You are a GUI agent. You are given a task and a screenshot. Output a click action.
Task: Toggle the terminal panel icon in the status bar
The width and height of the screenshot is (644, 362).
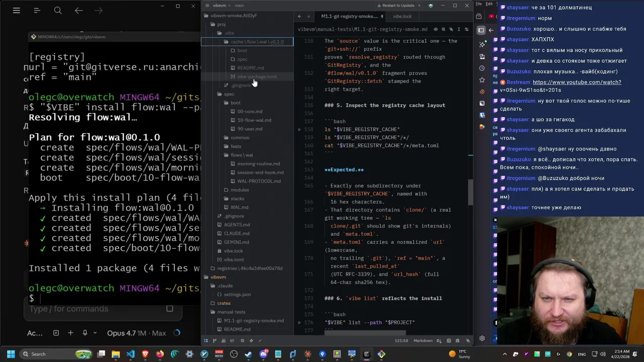449,340
